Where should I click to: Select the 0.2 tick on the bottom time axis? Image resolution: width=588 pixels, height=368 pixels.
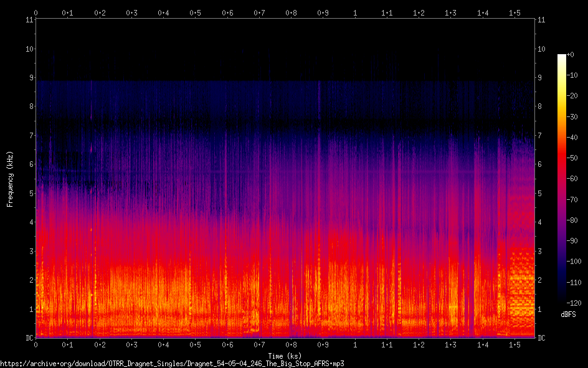100,344
